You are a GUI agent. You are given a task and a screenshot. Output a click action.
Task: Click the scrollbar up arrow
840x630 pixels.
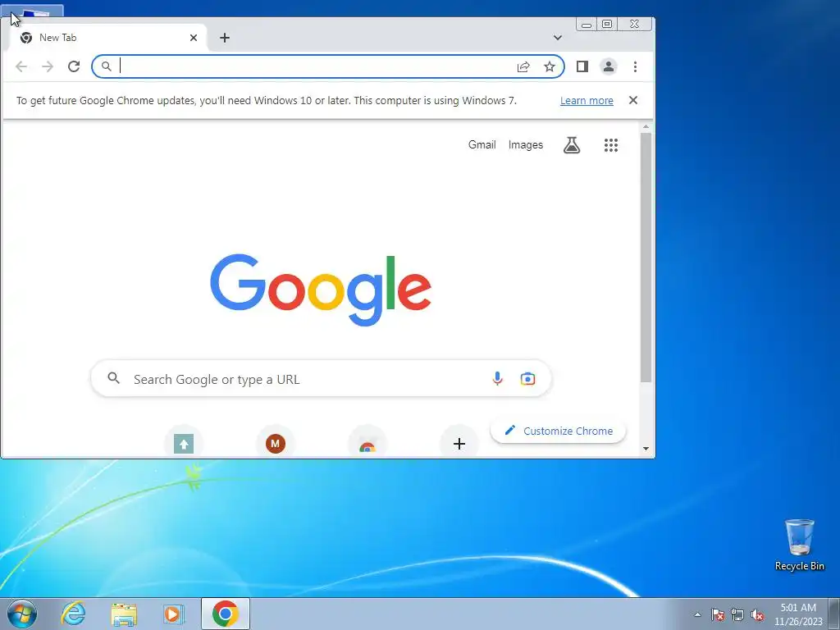pyautogui.click(x=646, y=126)
